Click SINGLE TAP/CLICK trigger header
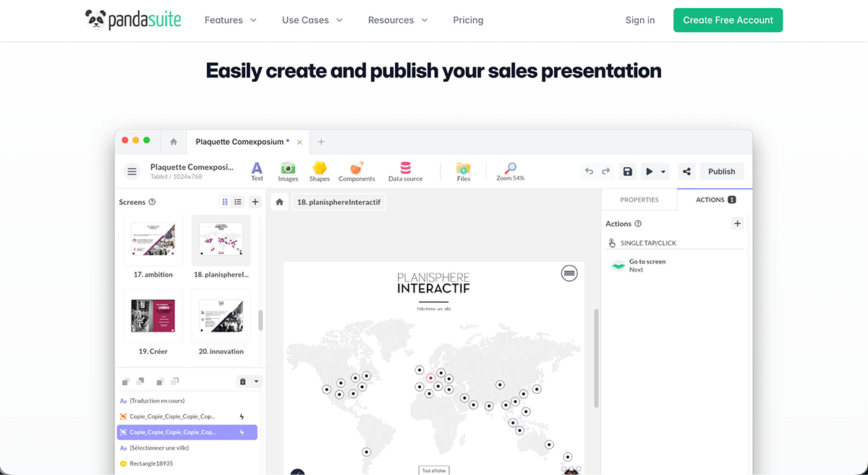The height and width of the screenshot is (475, 868). 674,243
